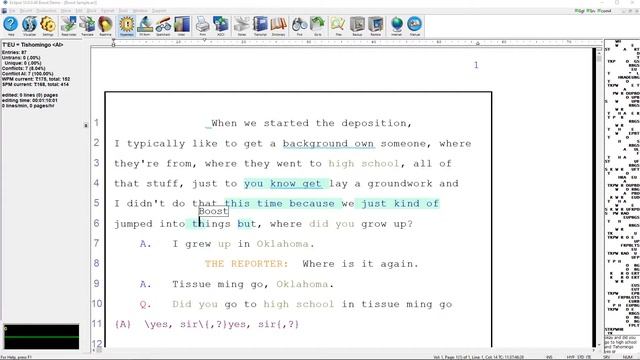
Task: Click 'Conflicts: 7' info line
Action: [x=24, y=69]
